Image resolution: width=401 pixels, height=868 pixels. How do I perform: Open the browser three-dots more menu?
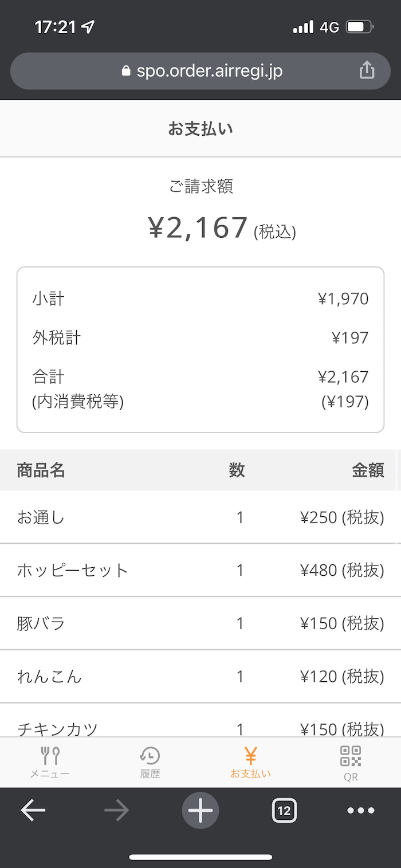coord(361,811)
